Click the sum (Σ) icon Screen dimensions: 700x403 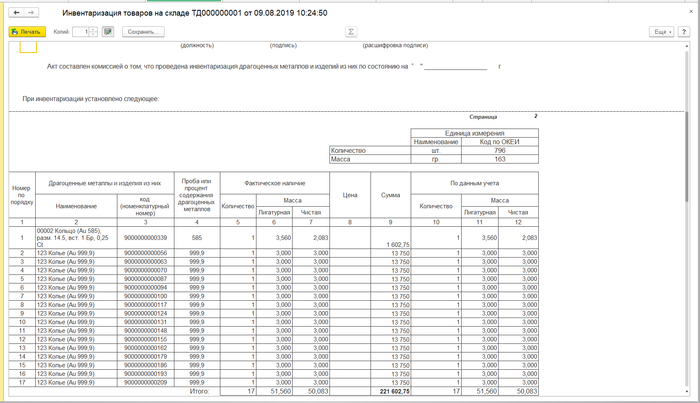tap(351, 32)
